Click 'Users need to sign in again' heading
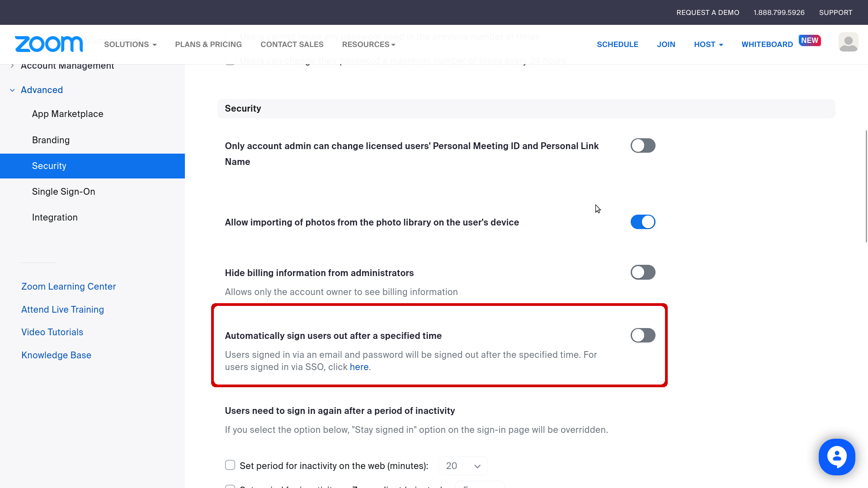The height and width of the screenshot is (488, 868). [x=340, y=411]
